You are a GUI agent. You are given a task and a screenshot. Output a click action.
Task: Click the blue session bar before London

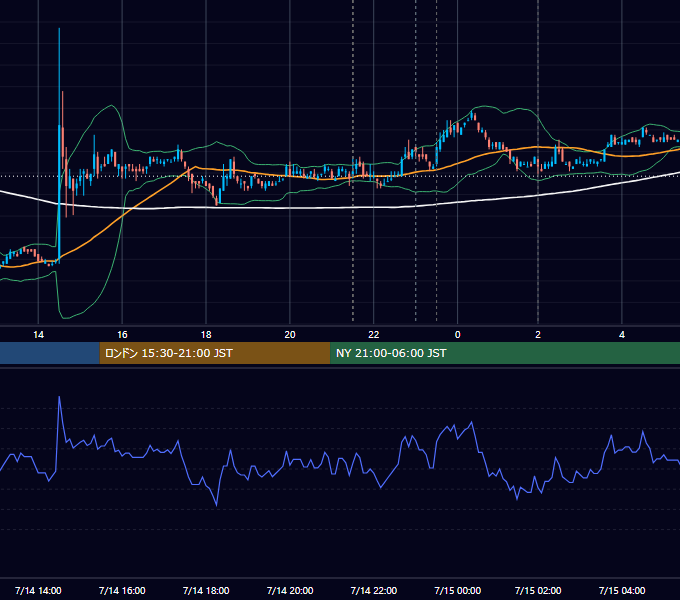[50, 353]
